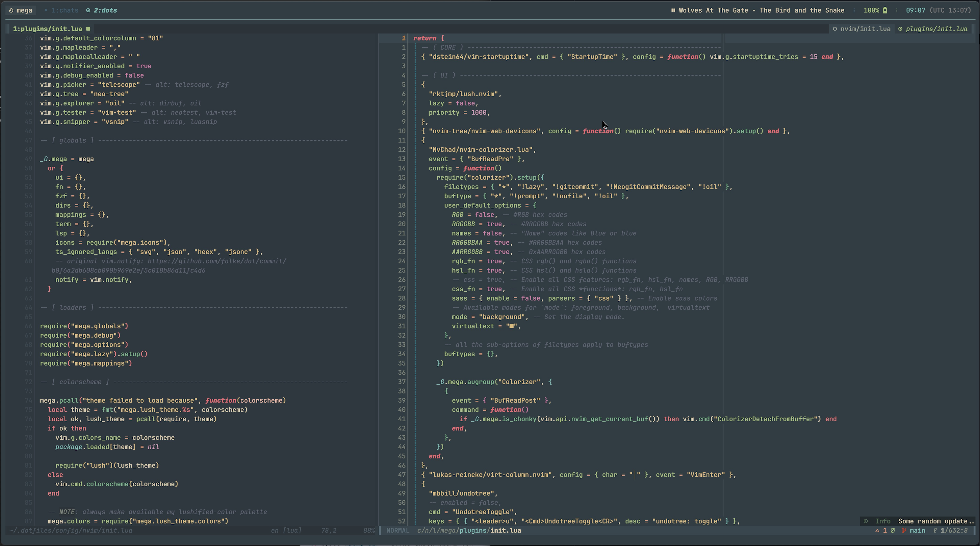
Task: Click line number 47 in right gutter
Action: point(402,475)
